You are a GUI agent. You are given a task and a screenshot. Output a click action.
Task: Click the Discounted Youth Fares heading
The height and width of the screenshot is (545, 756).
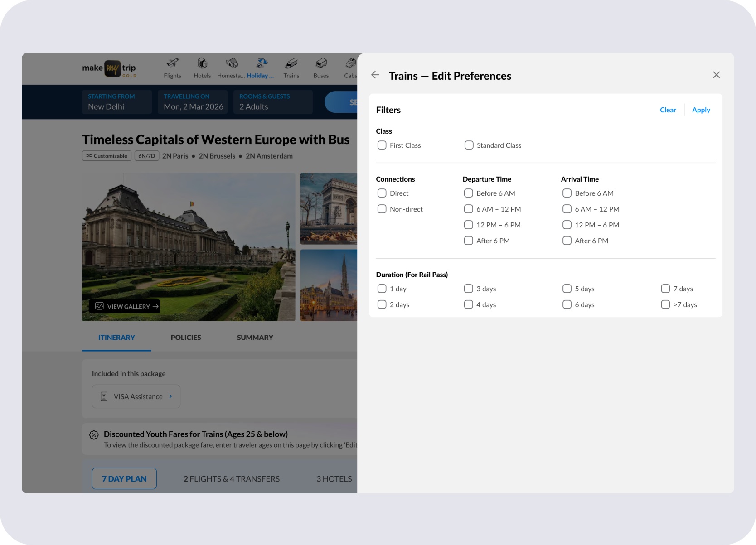pyautogui.click(x=196, y=434)
